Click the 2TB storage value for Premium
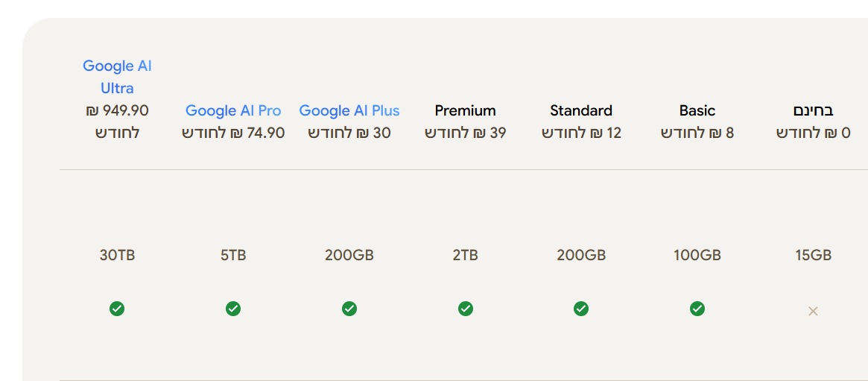The width and height of the screenshot is (868, 381). click(466, 255)
